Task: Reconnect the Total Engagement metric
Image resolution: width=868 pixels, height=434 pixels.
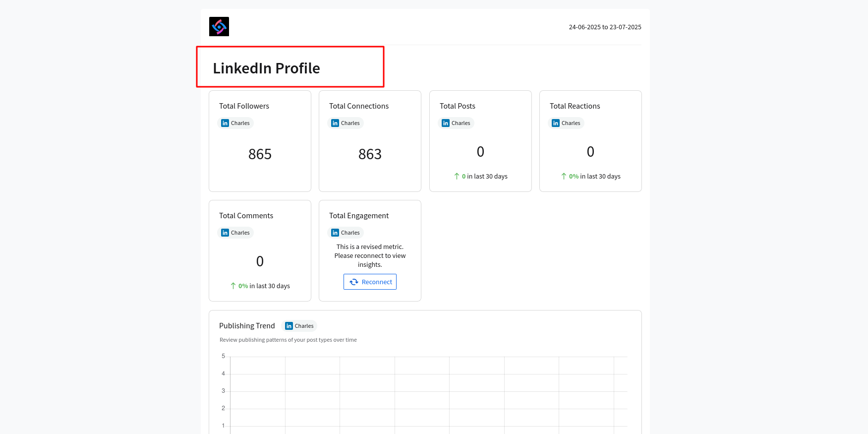Action: point(370,282)
